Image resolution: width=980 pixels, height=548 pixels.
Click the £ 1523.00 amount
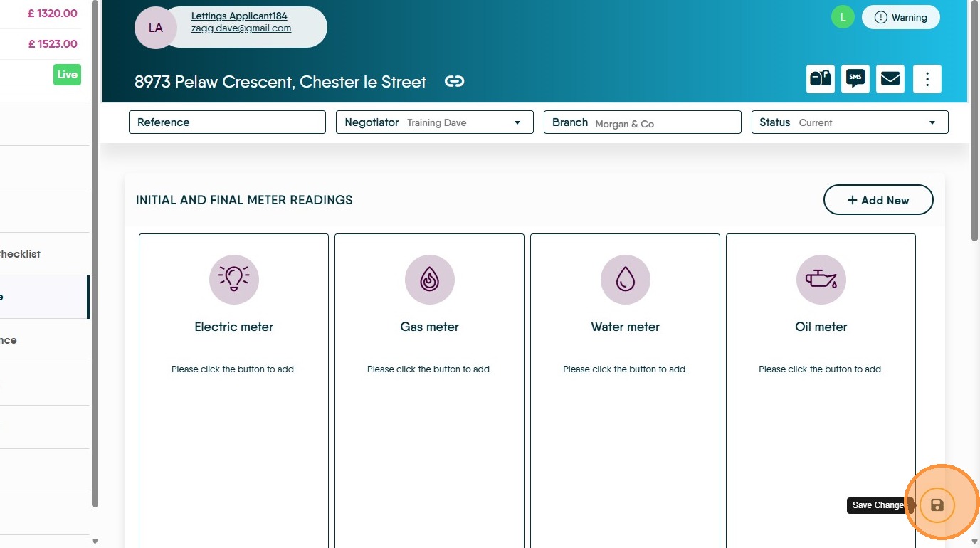(x=53, y=44)
